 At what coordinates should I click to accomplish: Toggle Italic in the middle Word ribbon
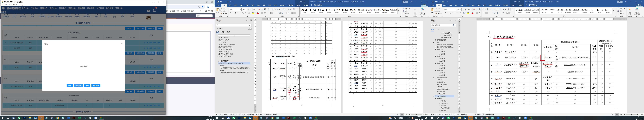(233, 13)
